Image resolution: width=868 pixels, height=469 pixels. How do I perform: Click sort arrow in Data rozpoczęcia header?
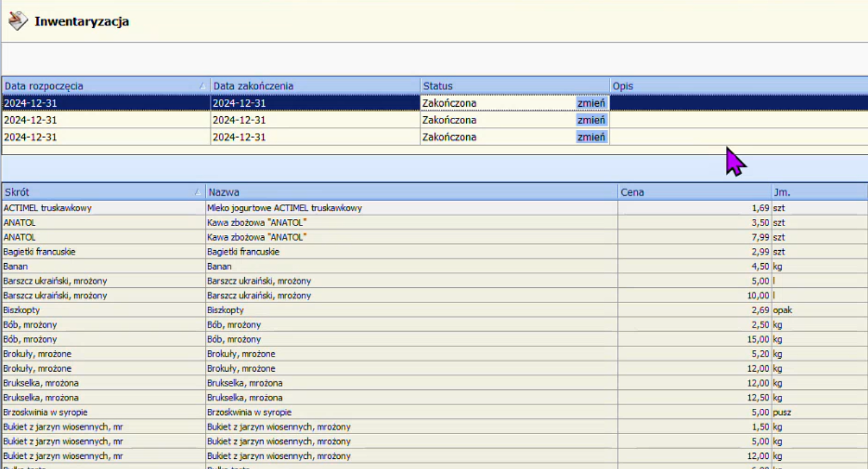coord(202,86)
